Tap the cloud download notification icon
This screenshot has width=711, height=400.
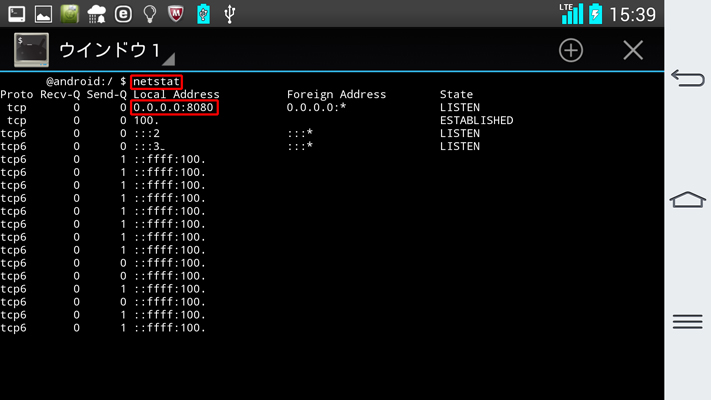coord(97,14)
